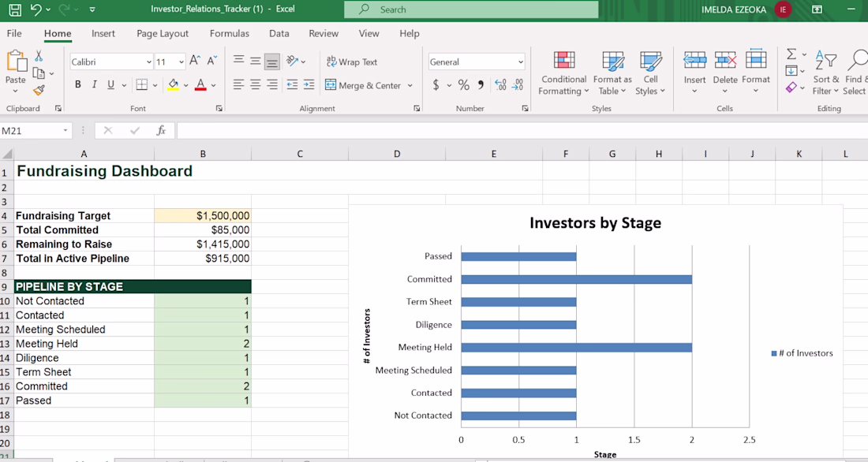
Task: Toggle Italic formatting
Action: click(x=94, y=84)
